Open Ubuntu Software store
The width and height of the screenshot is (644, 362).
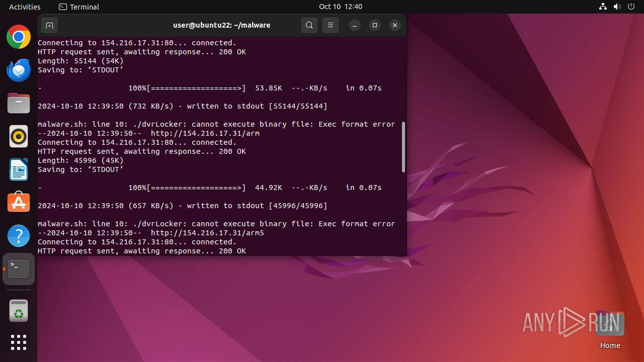[x=19, y=203]
